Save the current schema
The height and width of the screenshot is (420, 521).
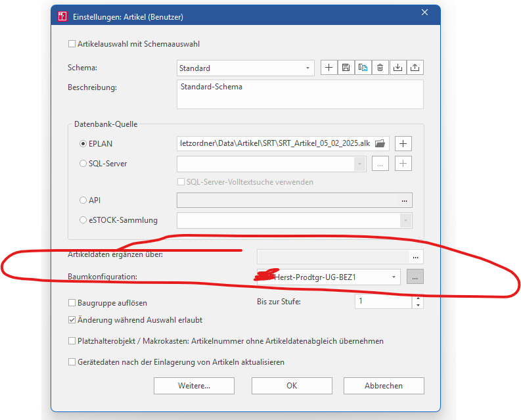point(346,68)
